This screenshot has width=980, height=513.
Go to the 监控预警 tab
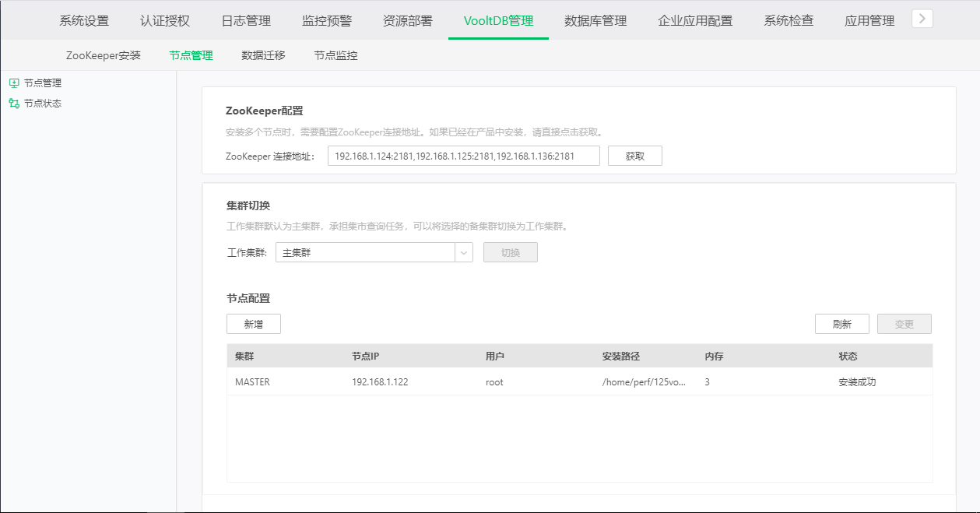point(325,21)
